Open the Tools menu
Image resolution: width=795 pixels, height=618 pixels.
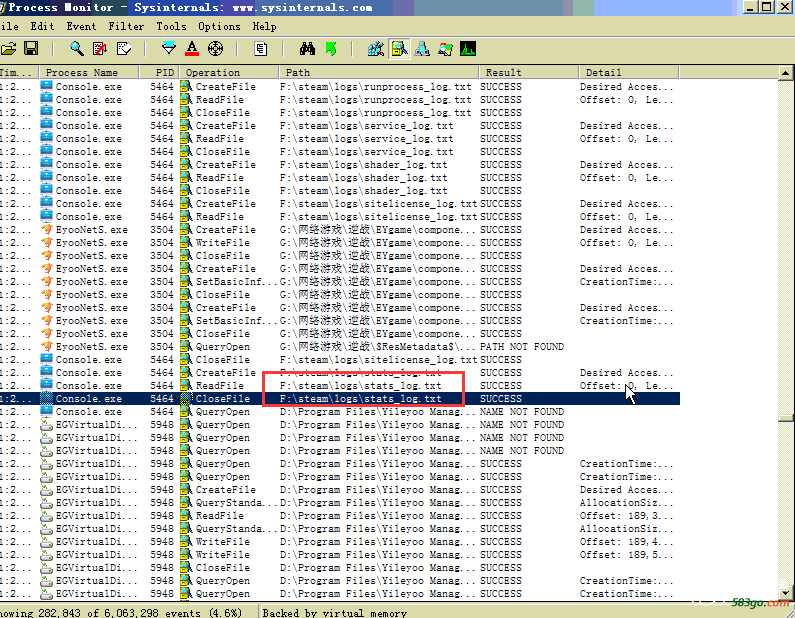point(171,26)
